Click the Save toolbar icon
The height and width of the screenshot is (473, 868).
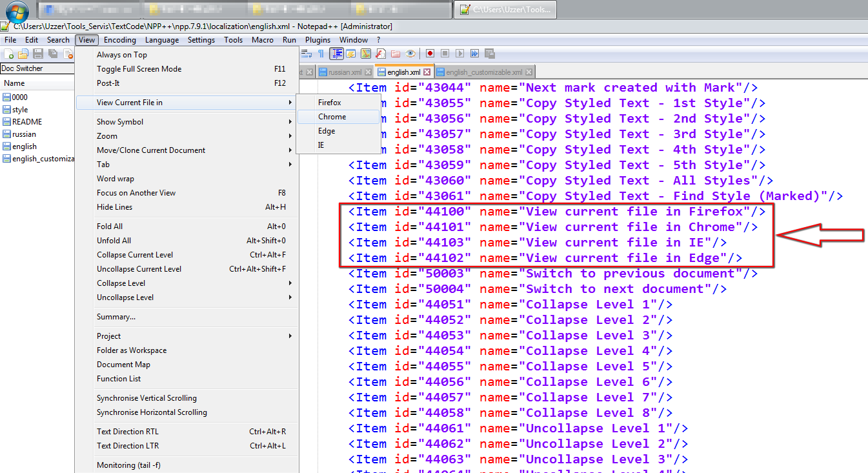38,54
